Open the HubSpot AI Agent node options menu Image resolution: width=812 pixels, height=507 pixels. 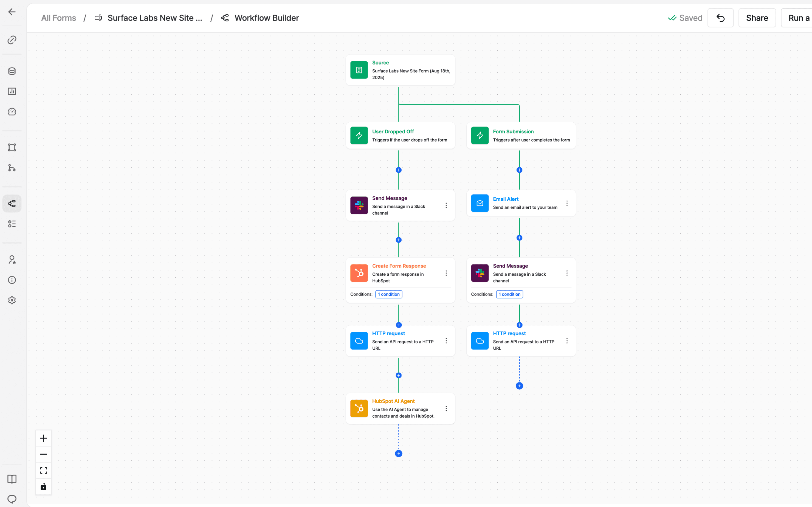[x=446, y=409]
